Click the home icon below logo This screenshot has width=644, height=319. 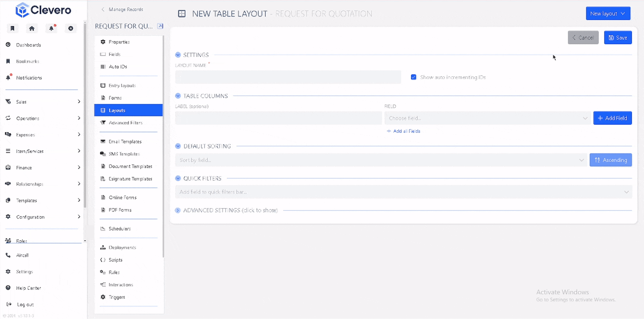pyautogui.click(x=32, y=28)
